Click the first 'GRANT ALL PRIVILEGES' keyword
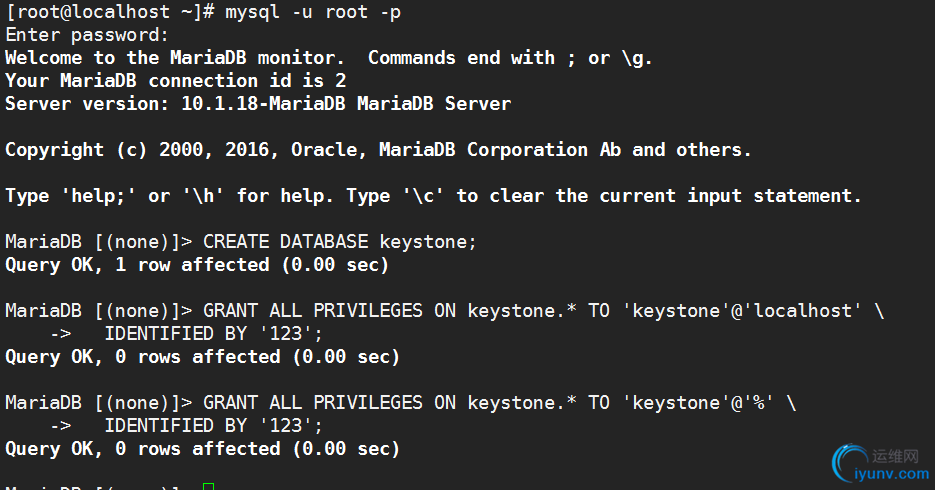This screenshot has width=935, height=490. pyautogui.click(x=313, y=311)
